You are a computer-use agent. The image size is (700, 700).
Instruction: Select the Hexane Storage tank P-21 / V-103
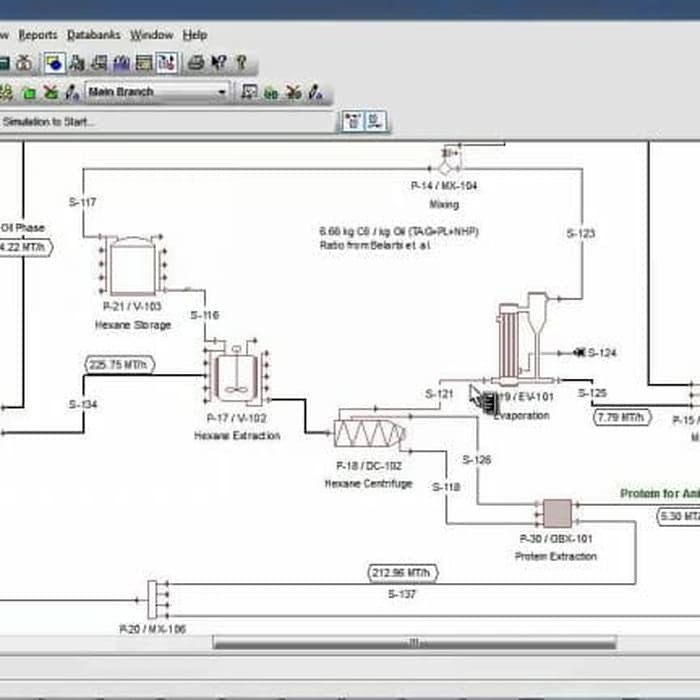(133, 265)
